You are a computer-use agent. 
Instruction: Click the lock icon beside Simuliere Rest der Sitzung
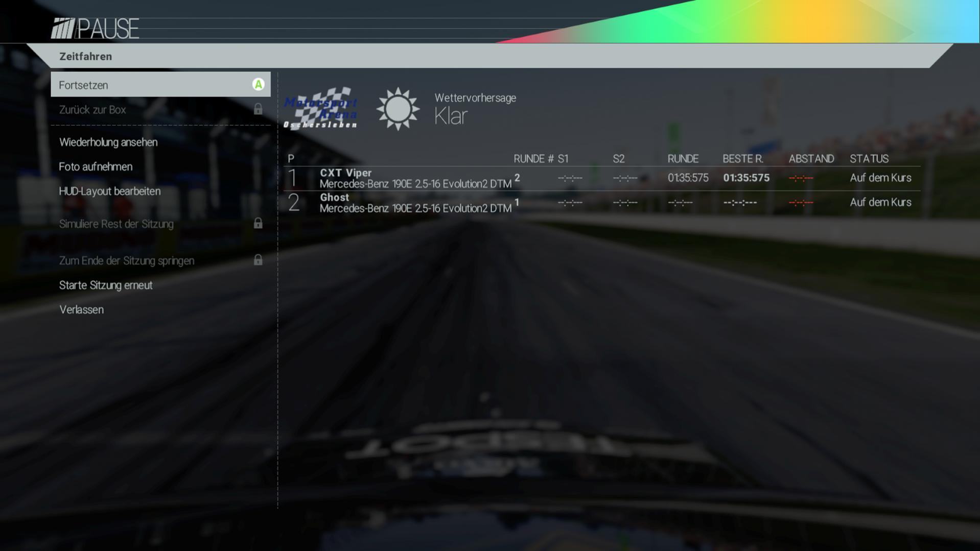tap(258, 223)
